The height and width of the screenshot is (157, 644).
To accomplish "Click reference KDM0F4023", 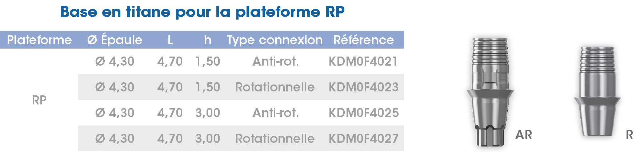I will coord(363,87).
